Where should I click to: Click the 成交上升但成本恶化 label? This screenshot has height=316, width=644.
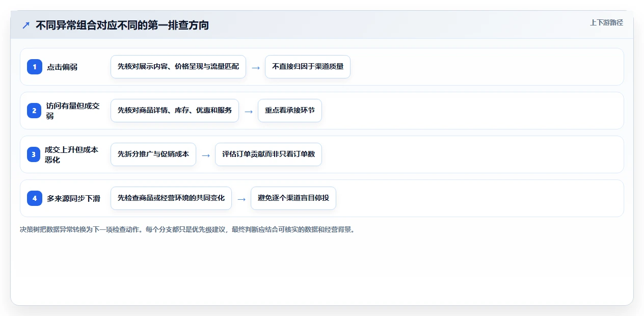coord(71,154)
